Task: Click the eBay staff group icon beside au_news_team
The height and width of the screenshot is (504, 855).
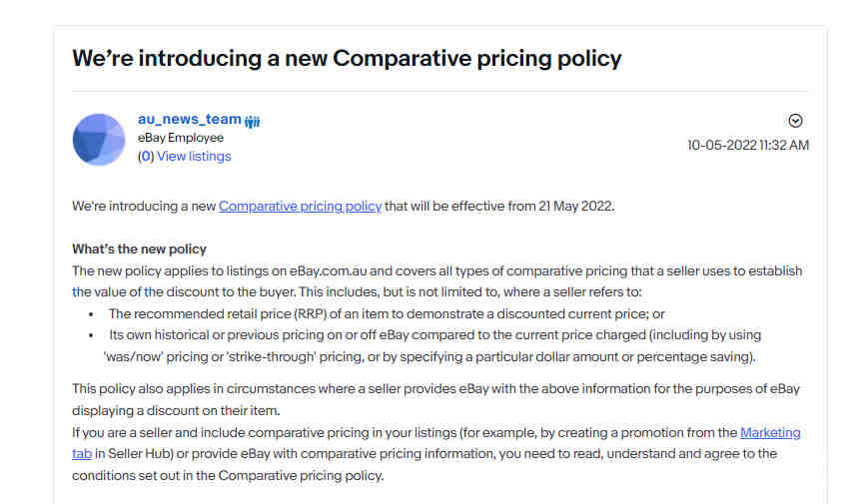Action: coord(252,121)
